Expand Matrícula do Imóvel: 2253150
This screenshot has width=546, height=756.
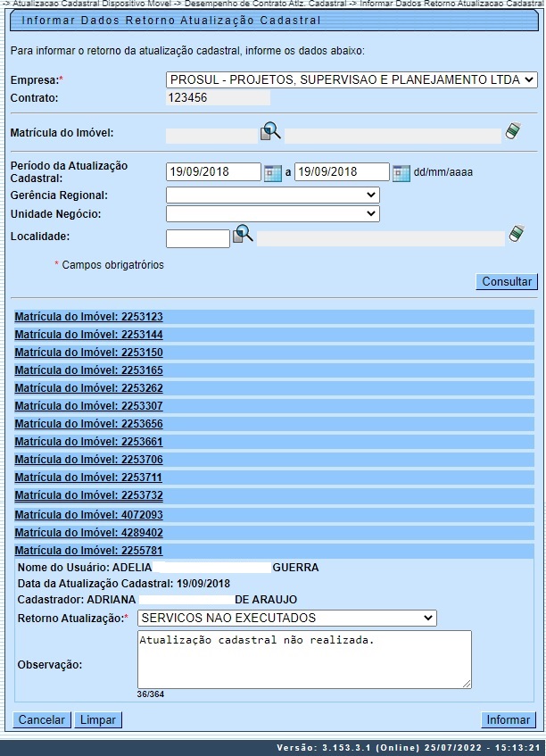88,353
